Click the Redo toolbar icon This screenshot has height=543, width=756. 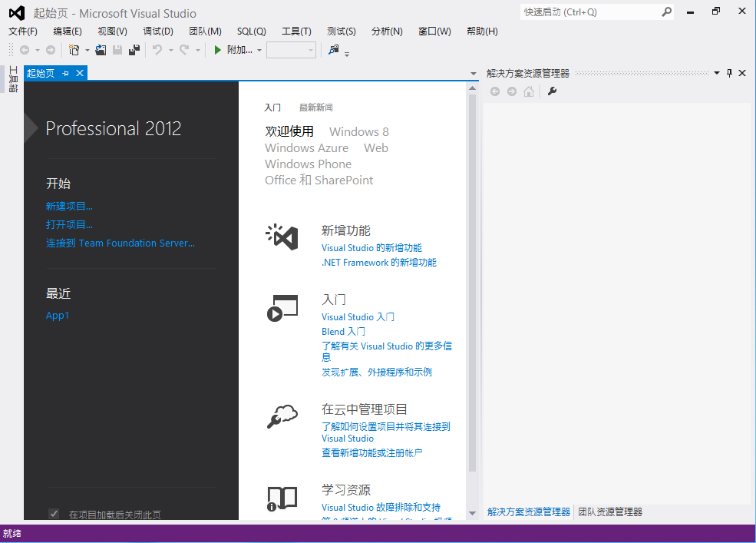(184, 50)
